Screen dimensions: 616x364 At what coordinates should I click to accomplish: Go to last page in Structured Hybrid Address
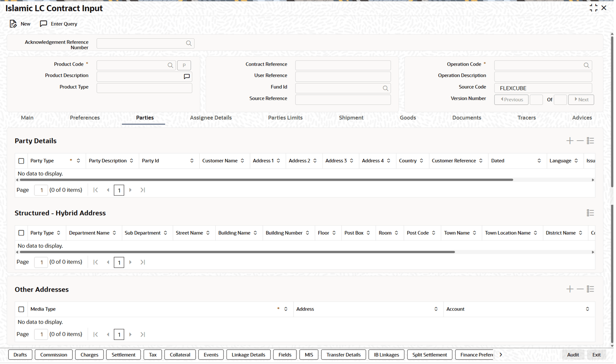pos(143,262)
